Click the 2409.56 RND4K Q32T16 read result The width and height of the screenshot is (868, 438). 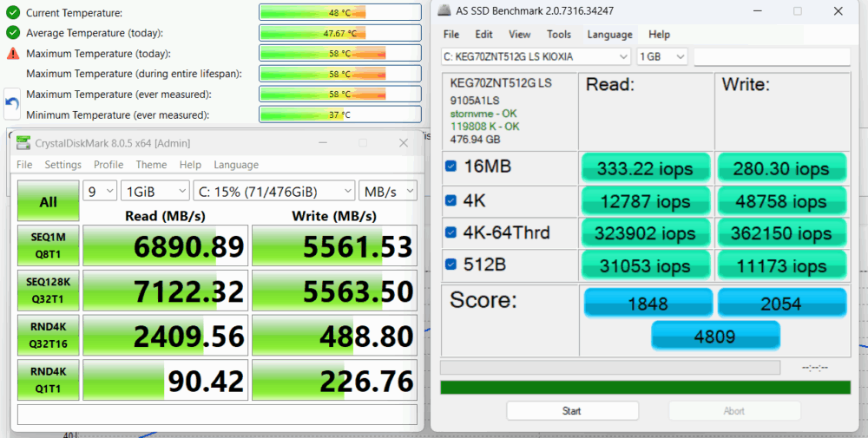point(165,336)
